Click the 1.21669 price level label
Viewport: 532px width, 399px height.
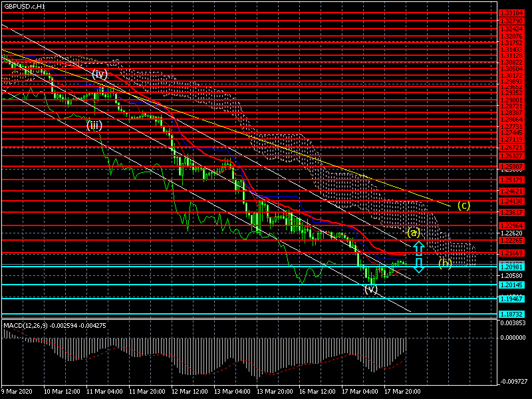tap(511, 253)
